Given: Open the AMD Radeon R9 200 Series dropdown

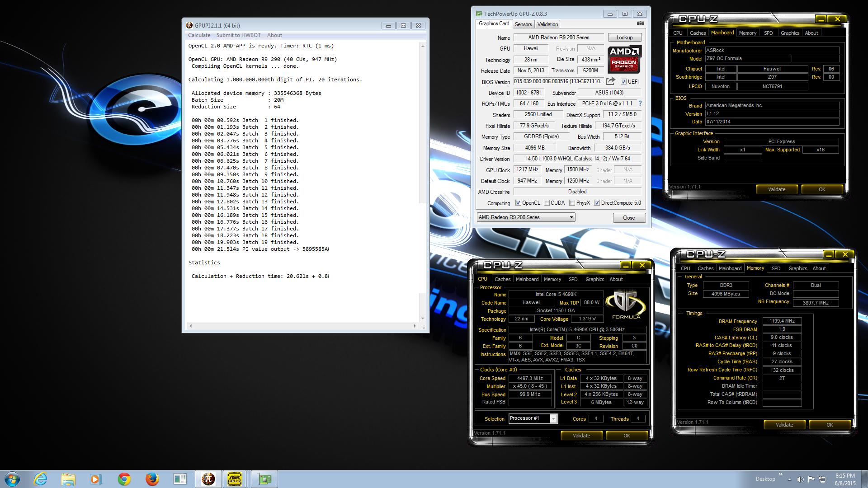Looking at the screenshot, I should pyautogui.click(x=526, y=217).
